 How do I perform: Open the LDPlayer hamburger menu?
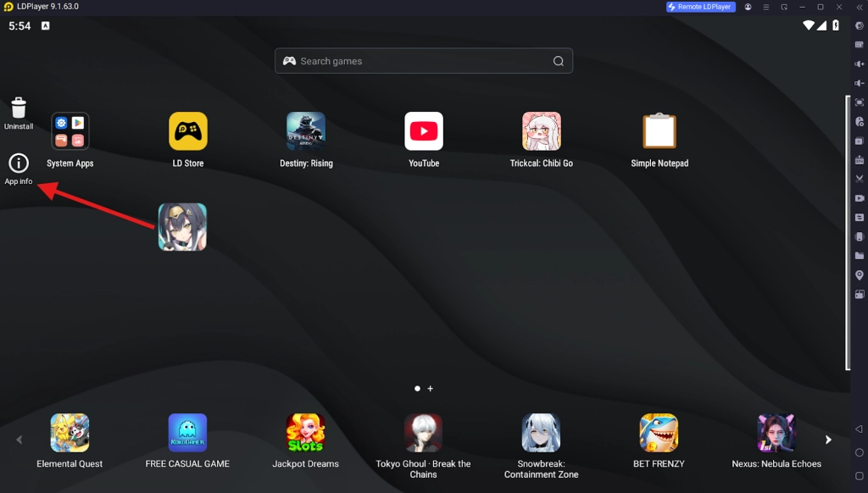click(766, 7)
